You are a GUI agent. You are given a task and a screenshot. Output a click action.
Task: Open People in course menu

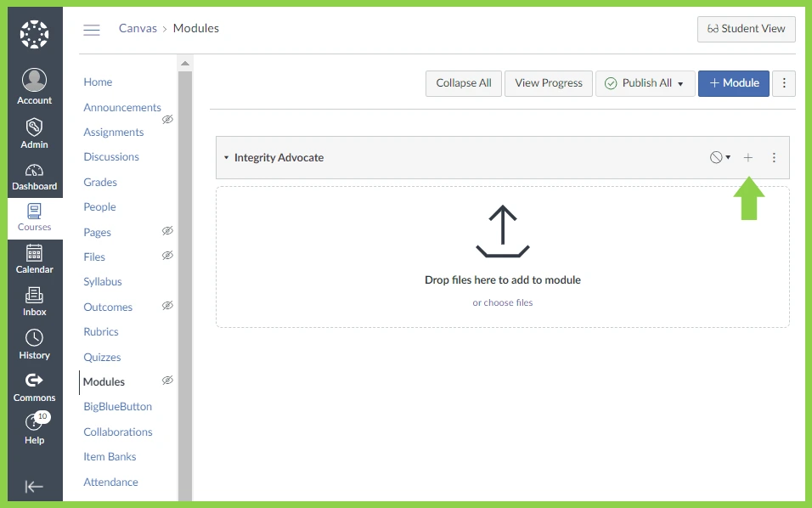pos(99,206)
